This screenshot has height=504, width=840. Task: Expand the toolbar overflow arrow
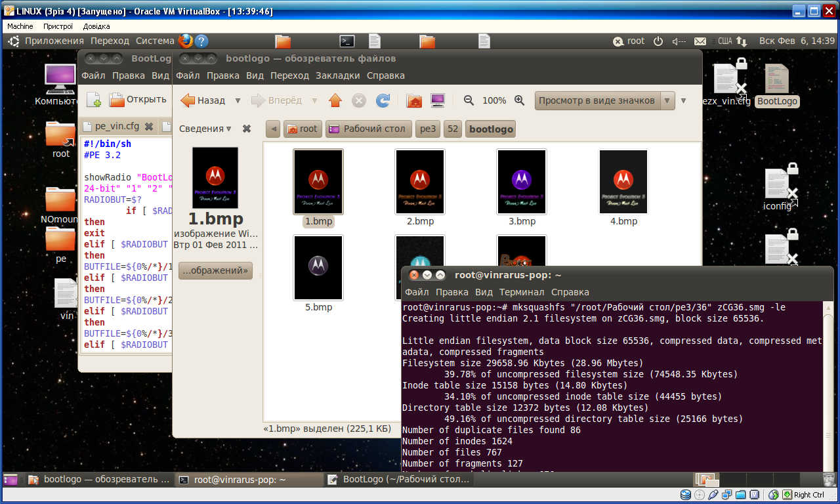coord(683,100)
